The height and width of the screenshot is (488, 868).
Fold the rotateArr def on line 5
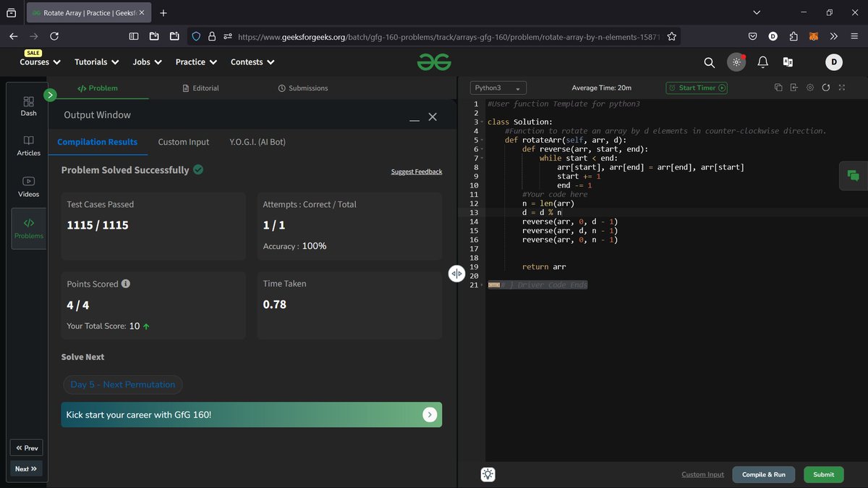[483, 140]
